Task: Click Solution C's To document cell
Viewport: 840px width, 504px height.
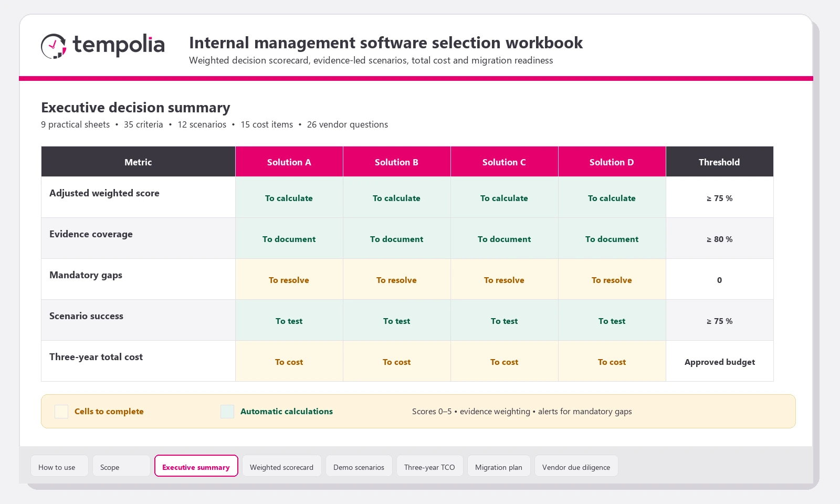Action: (x=505, y=238)
